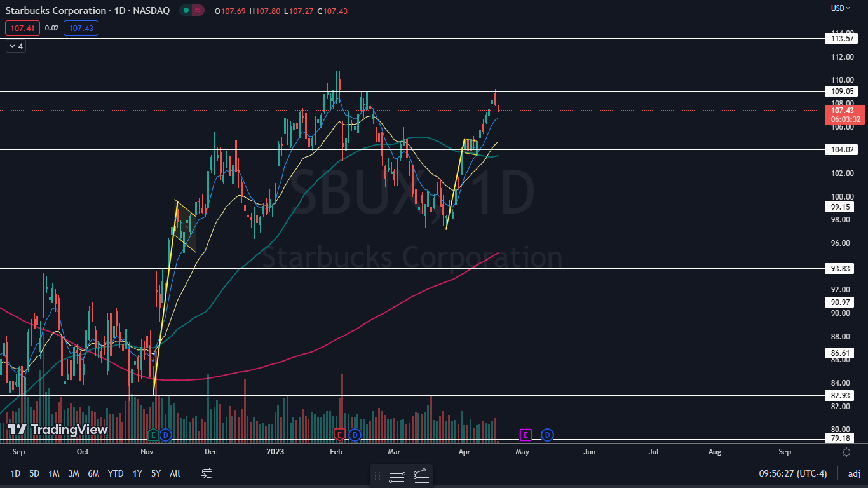Click the close value C107.43

333,11
